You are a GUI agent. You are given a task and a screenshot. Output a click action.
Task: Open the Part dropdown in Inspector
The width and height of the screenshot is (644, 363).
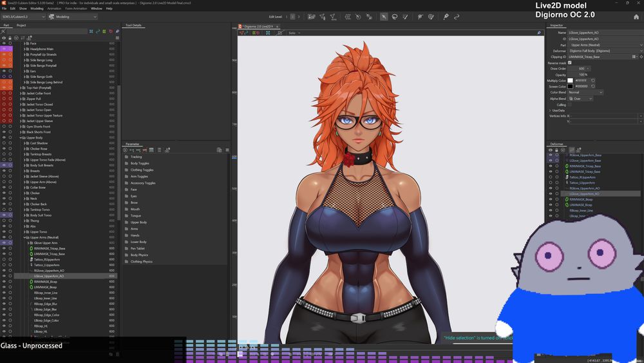coord(605,44)
